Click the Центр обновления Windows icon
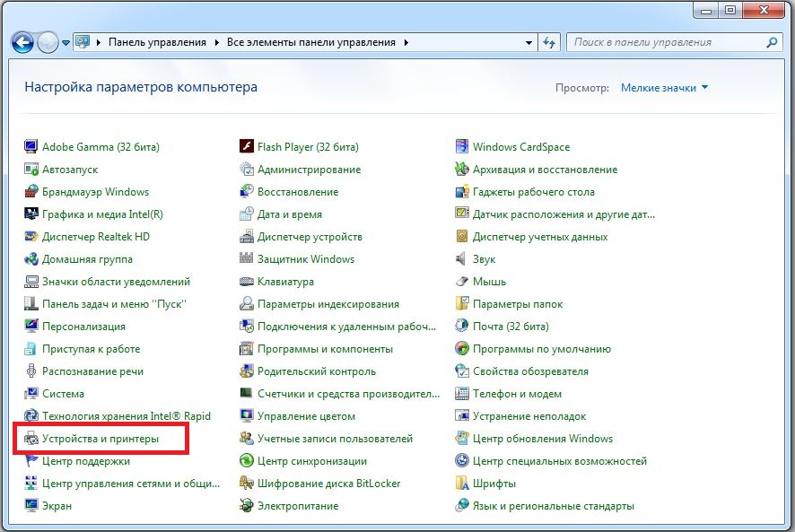The height and width of the screenshot is (532, 795). tap(462, 439)
